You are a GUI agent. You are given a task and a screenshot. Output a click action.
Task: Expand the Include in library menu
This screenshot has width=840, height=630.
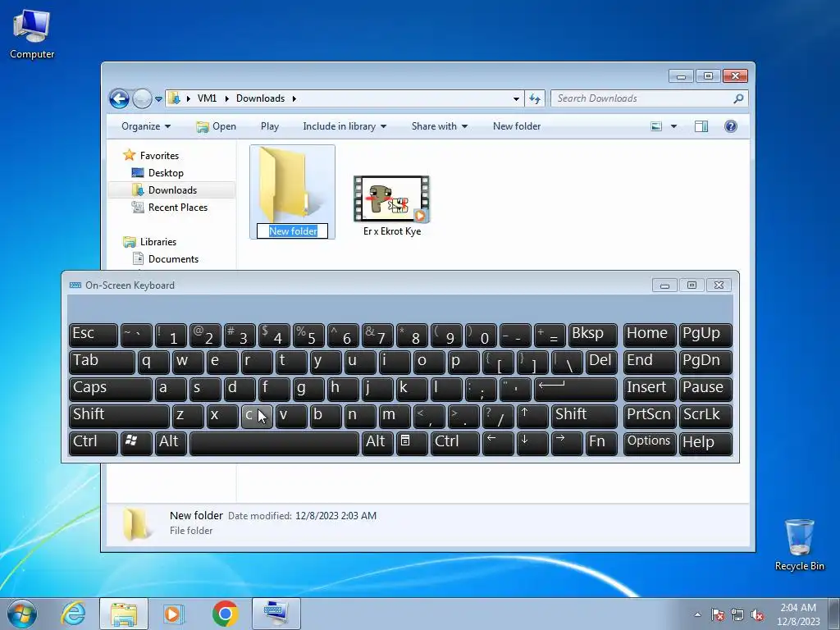click(x=345, y=126)
